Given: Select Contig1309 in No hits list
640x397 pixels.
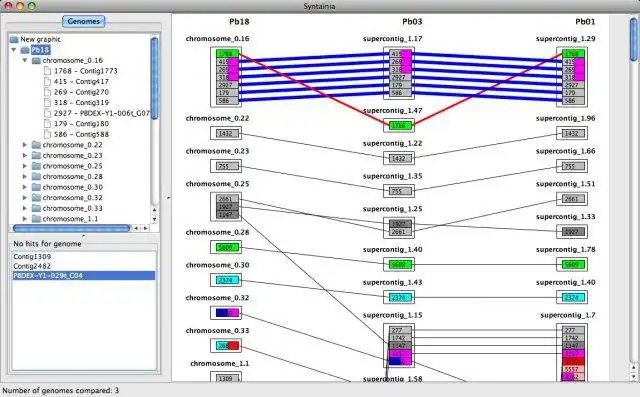Looking at the screenshot, I should [32, 257].
